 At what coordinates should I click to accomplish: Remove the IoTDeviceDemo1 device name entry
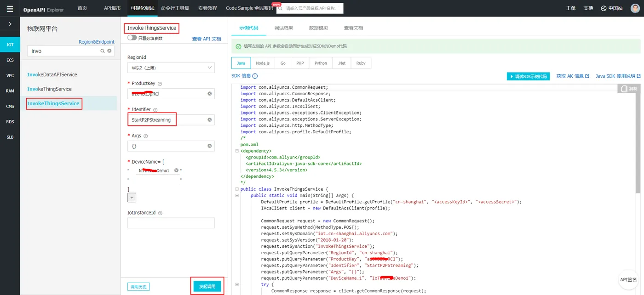tap(176, 170)
